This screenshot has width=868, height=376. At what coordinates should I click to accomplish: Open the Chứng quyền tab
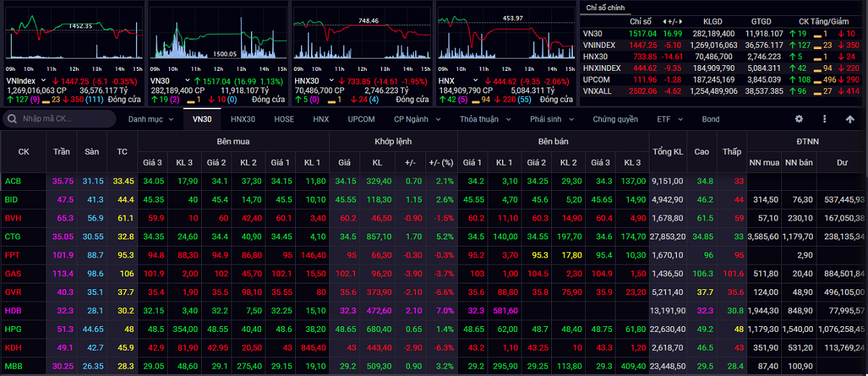click(x=616, y=119)
